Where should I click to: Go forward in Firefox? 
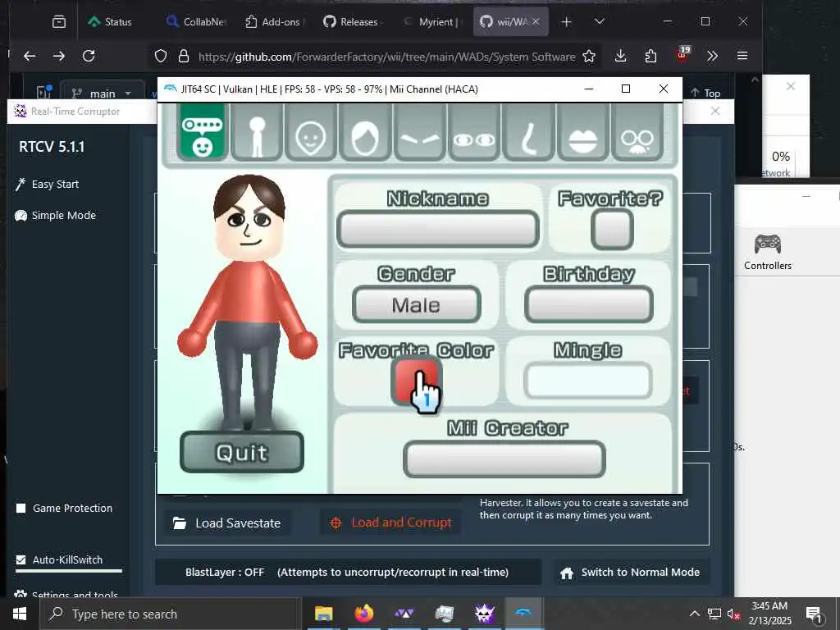click(59, 56)
